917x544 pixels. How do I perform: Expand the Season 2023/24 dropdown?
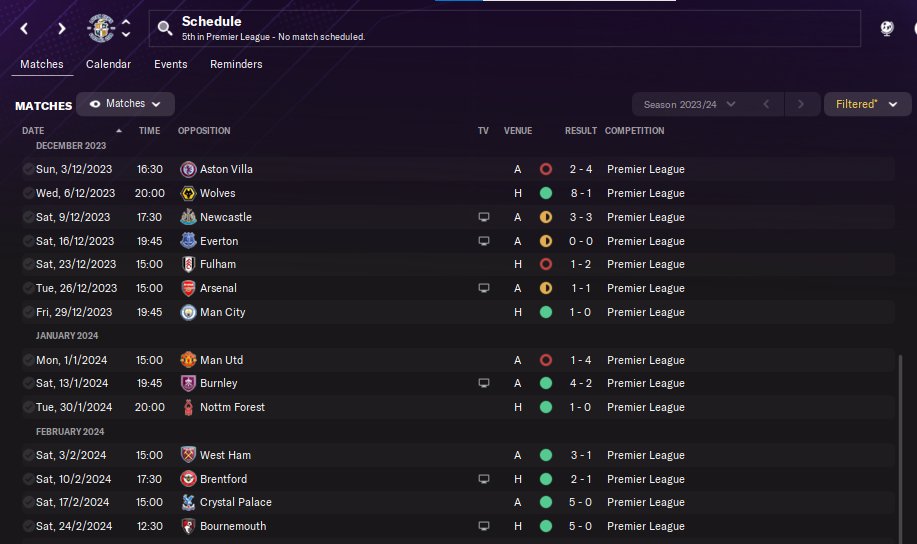point(690,104)
